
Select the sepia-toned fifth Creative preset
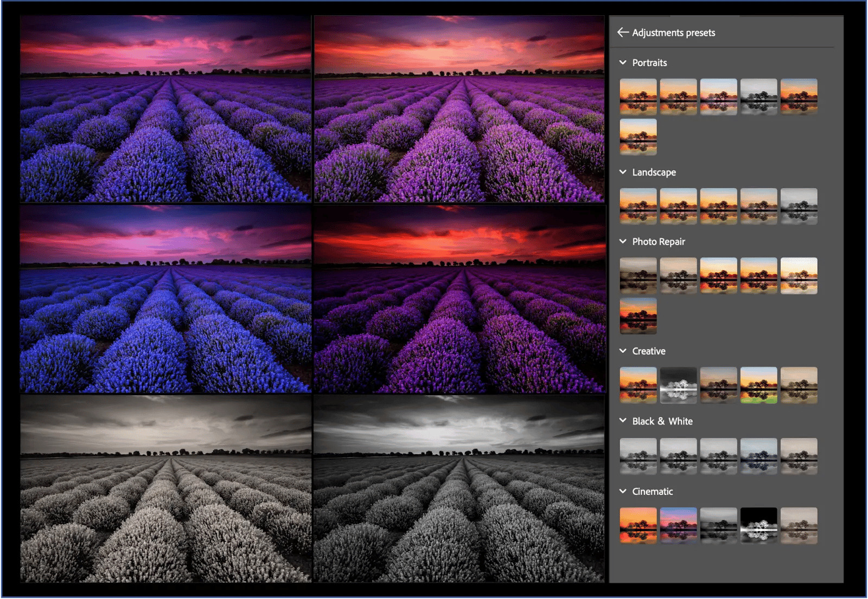click(799, 385)
